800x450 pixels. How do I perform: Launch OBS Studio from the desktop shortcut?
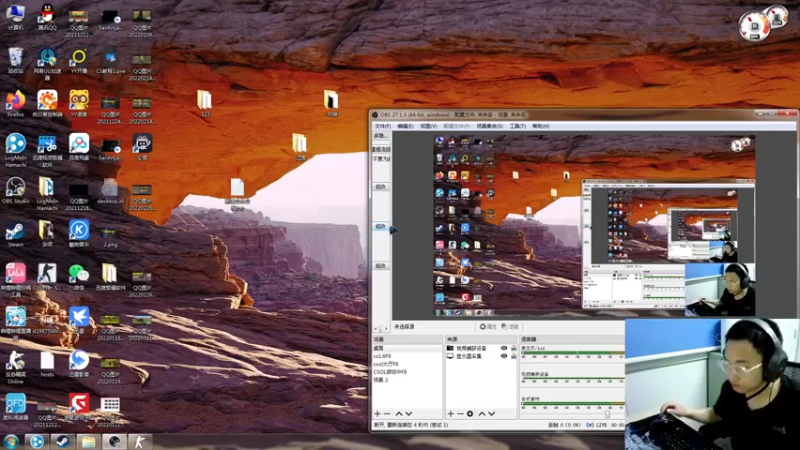[x=15, y=190]
